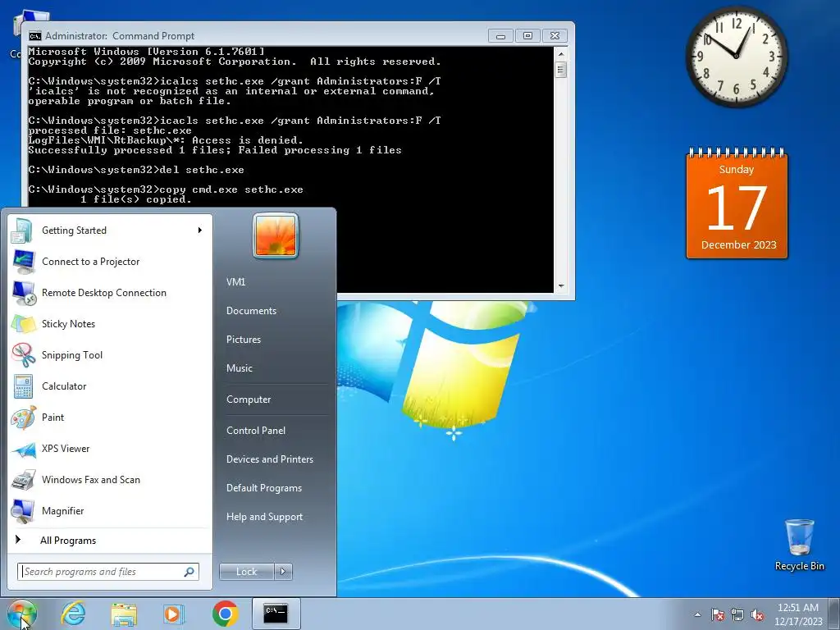Close the Command Prompt window
This screenshot has width=840, height=630.
[555, 36]
